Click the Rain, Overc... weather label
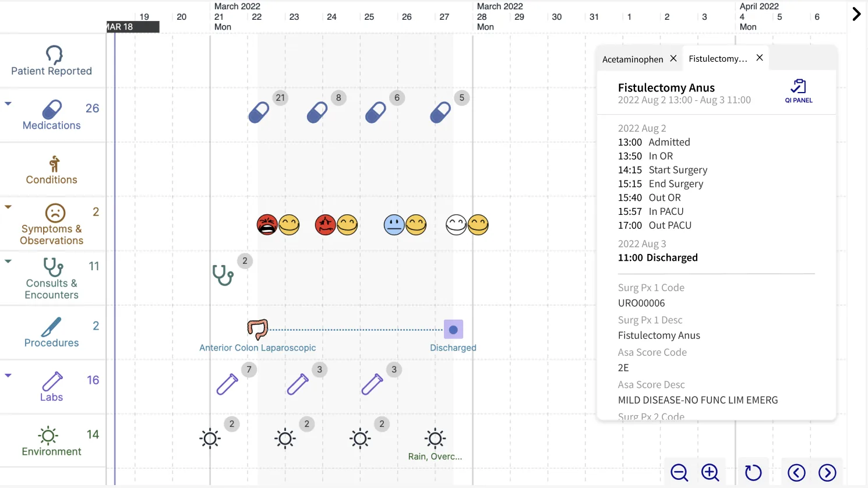 [435, 457]
